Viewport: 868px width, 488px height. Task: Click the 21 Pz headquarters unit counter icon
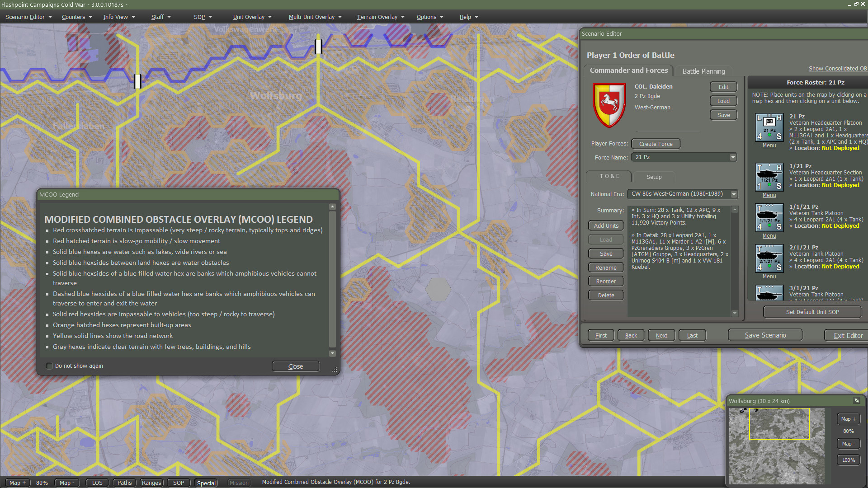tap(769, 127)
